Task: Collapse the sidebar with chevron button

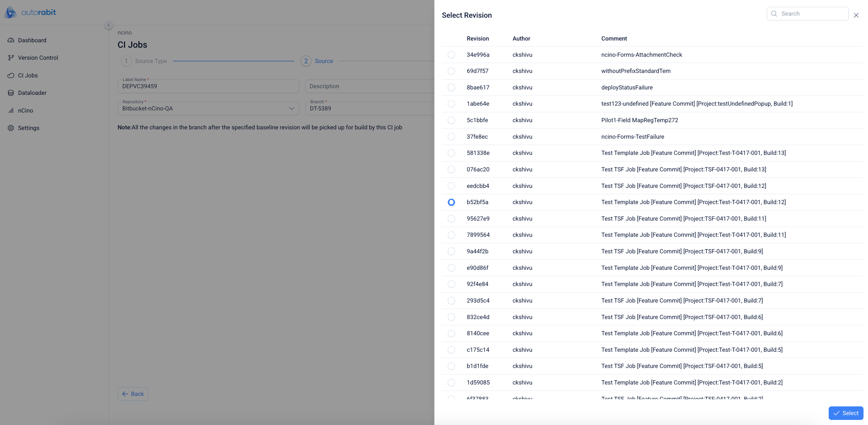Action: click(108, 25)
